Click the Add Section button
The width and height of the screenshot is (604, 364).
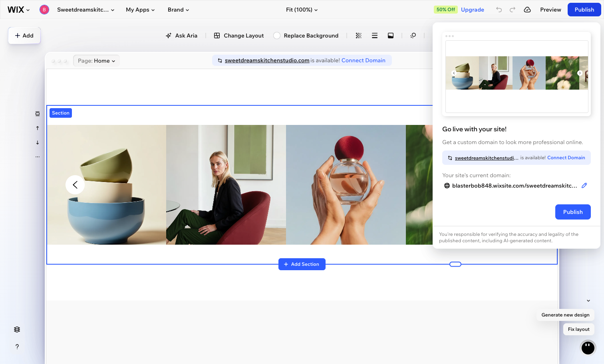[x=302, y=264]
